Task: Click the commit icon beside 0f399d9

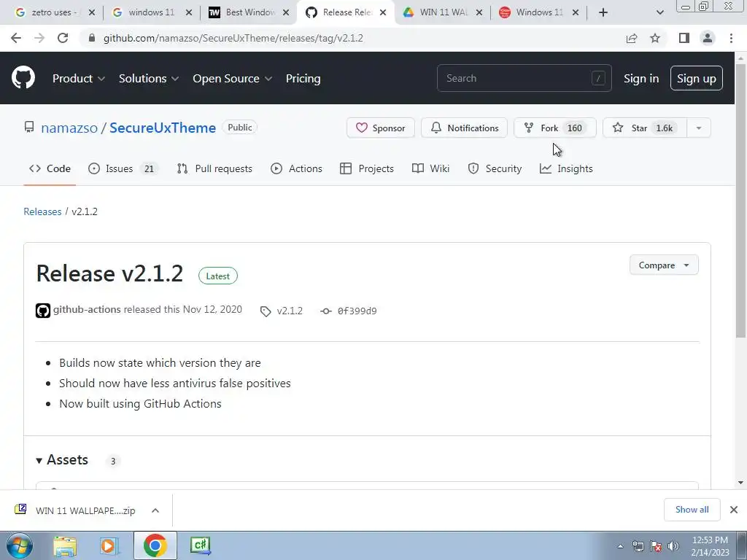Action: [x=326, y=311]
